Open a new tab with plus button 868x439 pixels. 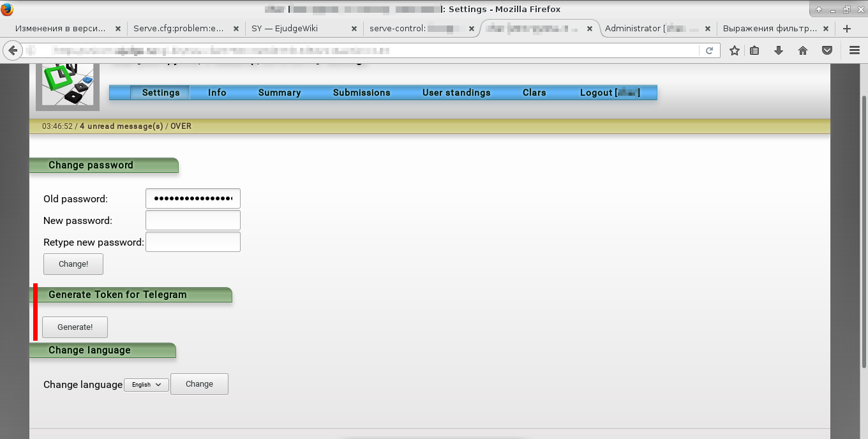(x=847, y=29)
